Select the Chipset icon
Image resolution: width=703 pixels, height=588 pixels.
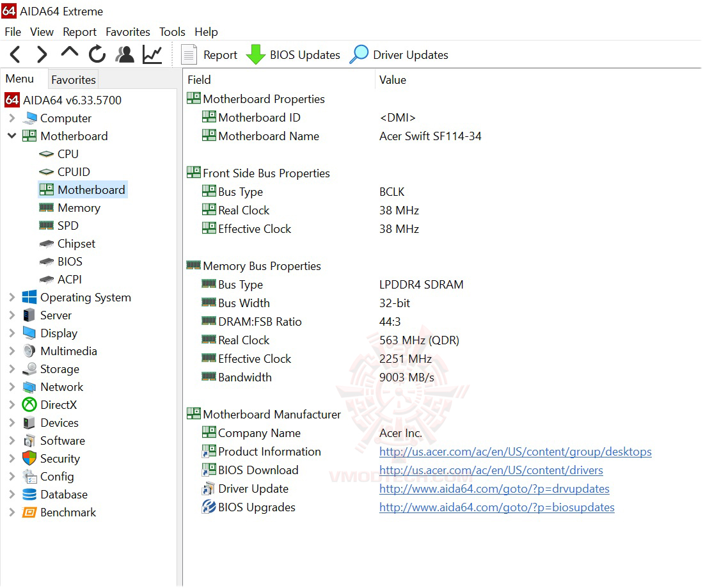click(46, 244)
